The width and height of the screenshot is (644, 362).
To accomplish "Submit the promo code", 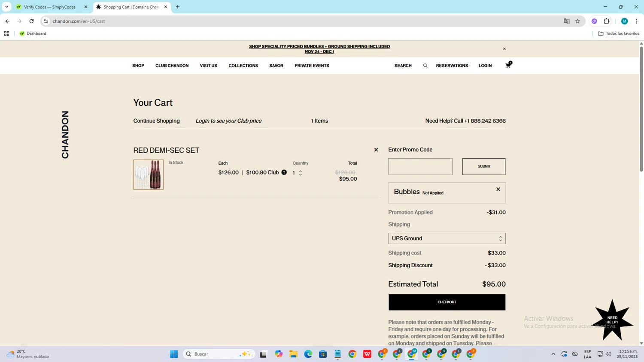I will tap(484, 166).
